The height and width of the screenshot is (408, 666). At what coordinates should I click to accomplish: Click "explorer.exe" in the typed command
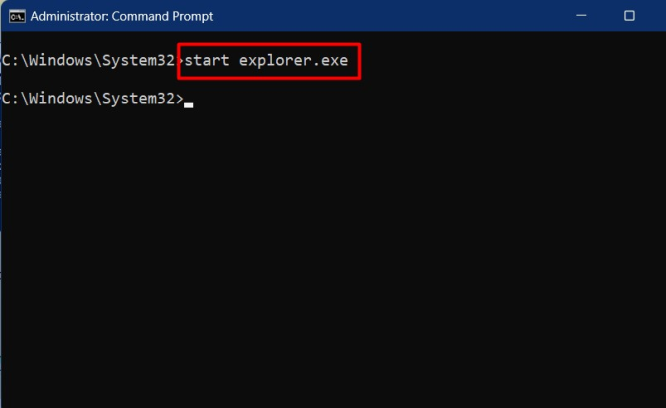[293, 61]
